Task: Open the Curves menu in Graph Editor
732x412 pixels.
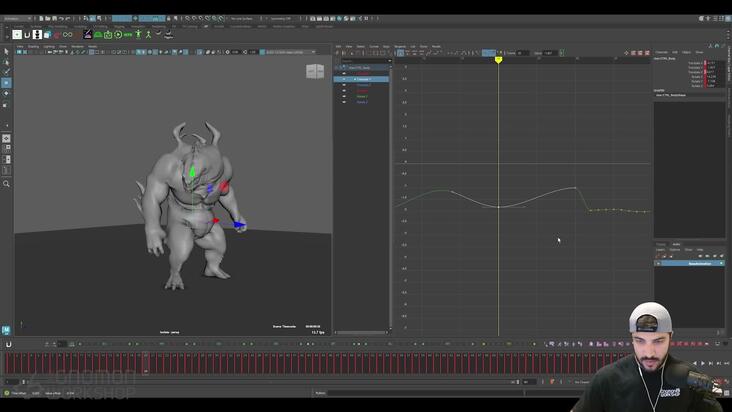Action: 374,47
